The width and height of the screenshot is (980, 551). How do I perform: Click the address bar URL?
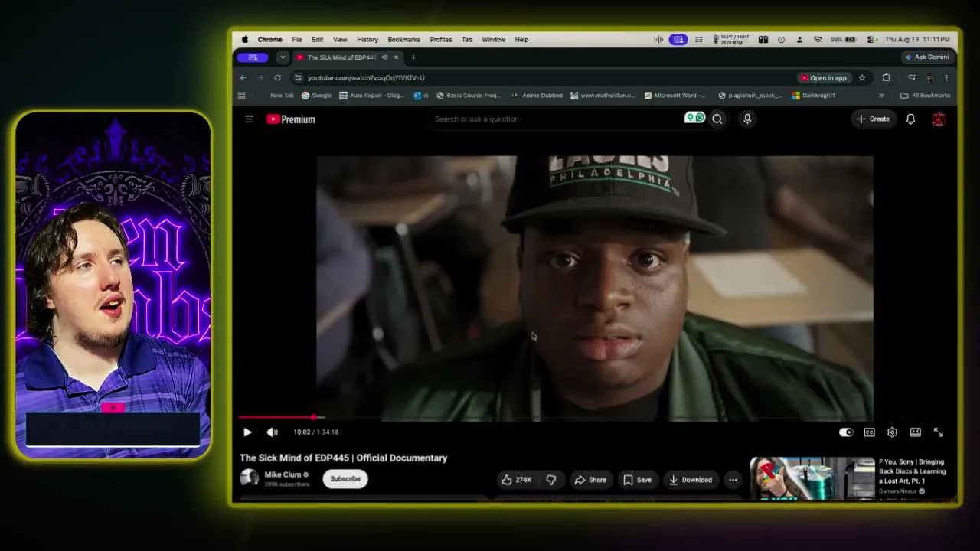point(366,77)
